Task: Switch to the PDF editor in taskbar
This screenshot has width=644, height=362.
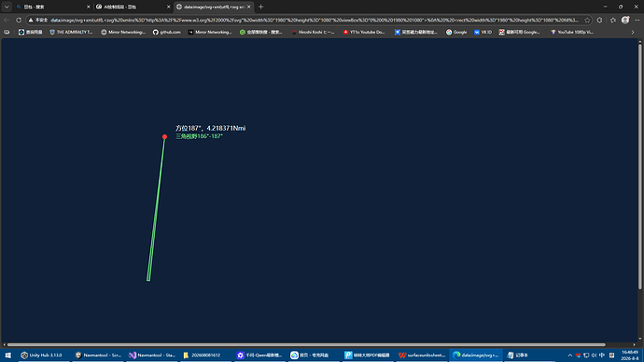Action: tap(368, 355)
